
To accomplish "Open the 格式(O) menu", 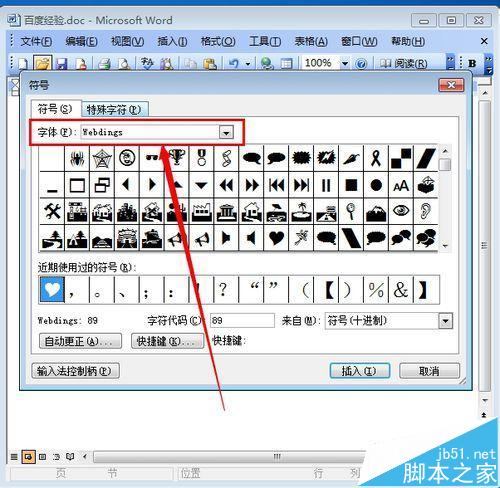I will point(218,42).
